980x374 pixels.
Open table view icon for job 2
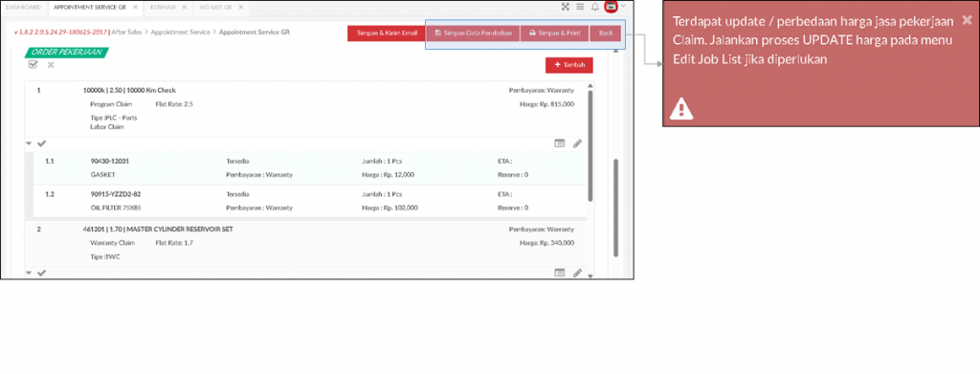point(560,273)
